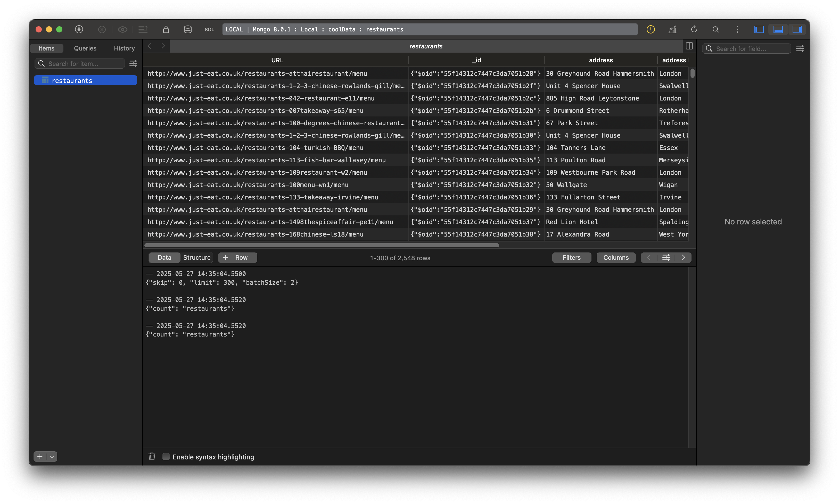Enable syntax highlighting checkbox

point(166,456)
